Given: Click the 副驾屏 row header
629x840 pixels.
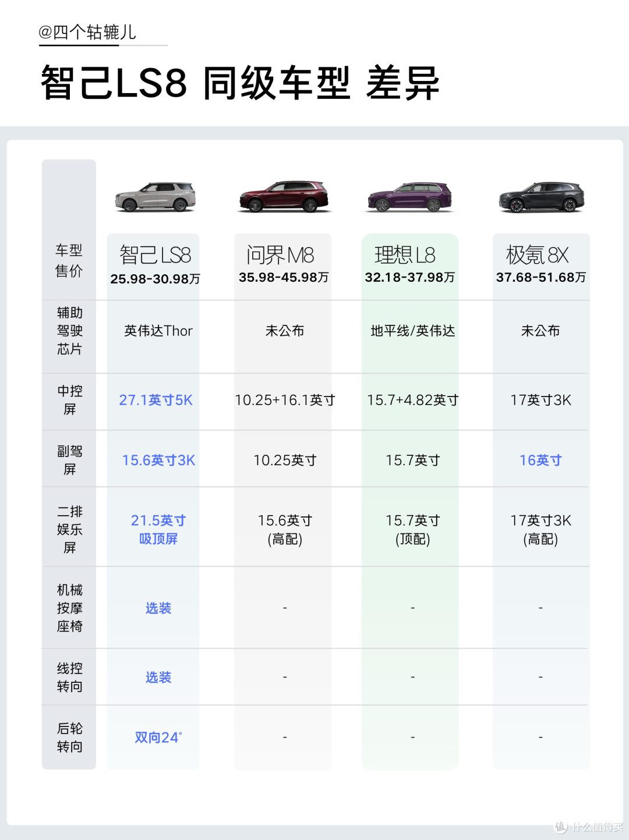Looking at the screenshot, I should coord(69,460).
